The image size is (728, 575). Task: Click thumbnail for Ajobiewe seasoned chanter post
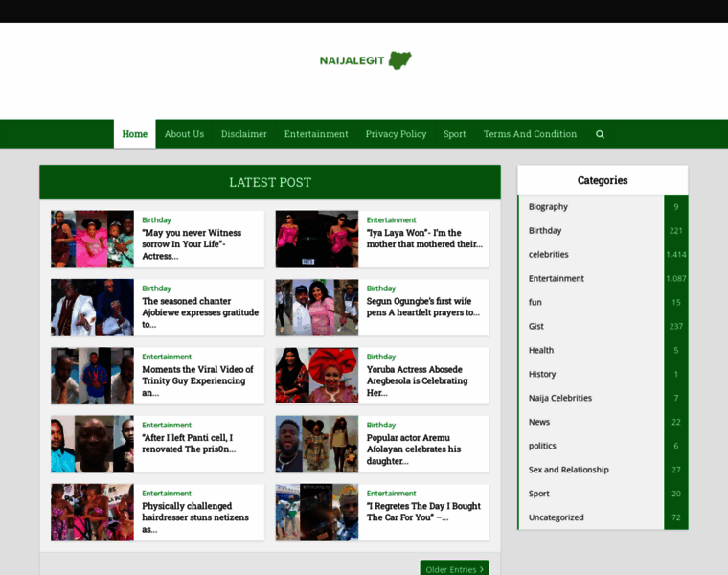(x=92, y=308)
